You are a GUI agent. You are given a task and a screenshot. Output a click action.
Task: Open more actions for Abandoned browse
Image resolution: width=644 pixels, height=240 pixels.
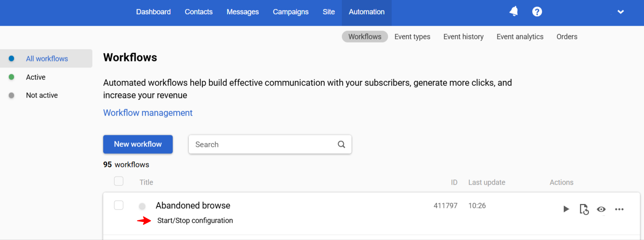click(619, 209)
